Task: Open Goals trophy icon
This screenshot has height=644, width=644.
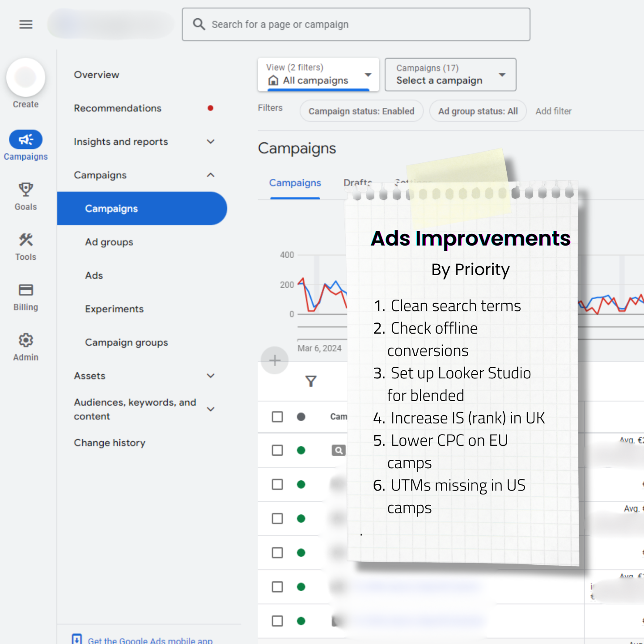Action: (x=26, y=190)
